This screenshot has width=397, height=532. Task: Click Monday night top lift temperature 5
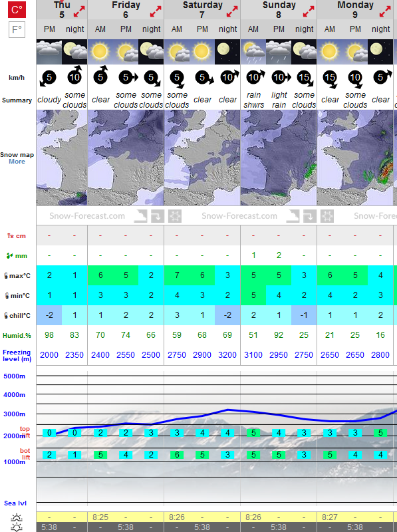click(380, 433)
